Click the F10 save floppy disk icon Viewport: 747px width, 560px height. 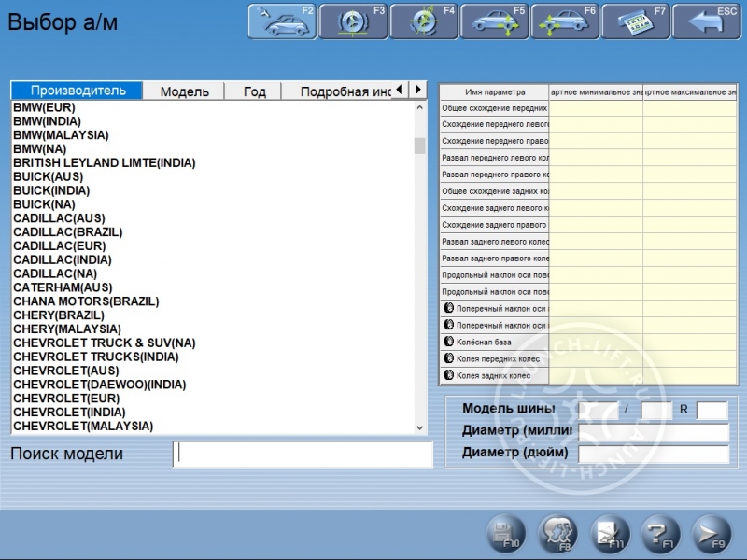(506, 534)
